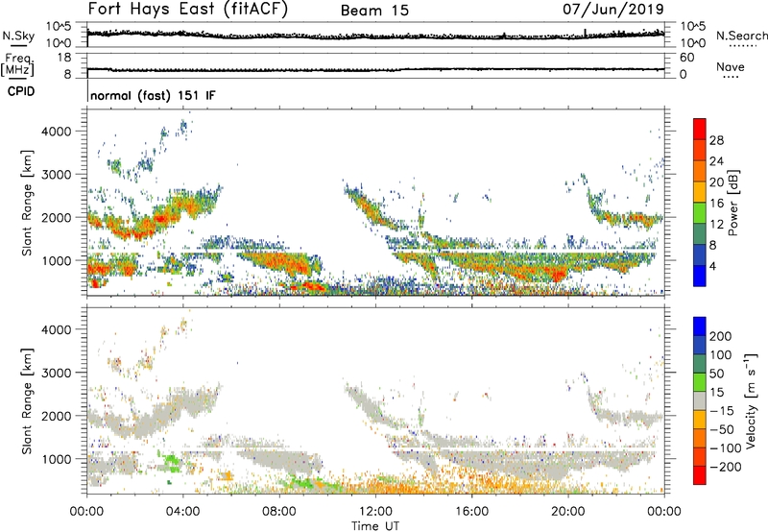Click the 'Nave' legend label
Screen dimensions: 768x532
(730, 66)
